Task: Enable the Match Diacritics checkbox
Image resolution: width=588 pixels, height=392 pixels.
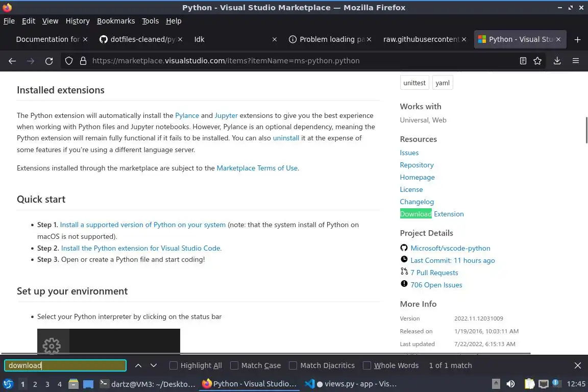Action: click(x=293, y=365)
